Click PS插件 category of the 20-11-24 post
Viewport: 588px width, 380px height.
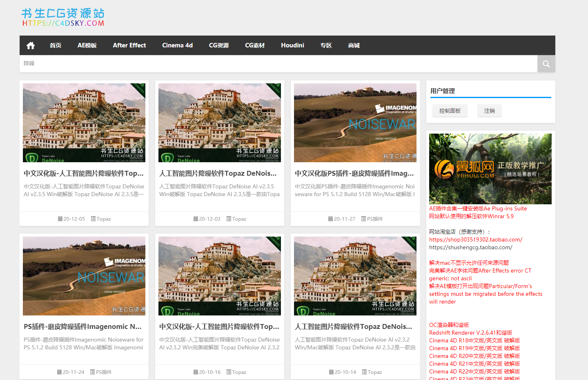[104, 372]
